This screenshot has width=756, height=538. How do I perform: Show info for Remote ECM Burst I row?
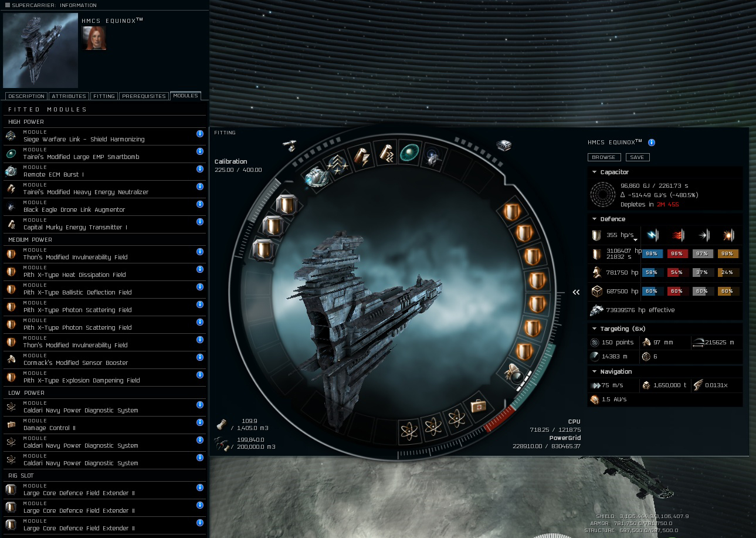click(200, 169)
